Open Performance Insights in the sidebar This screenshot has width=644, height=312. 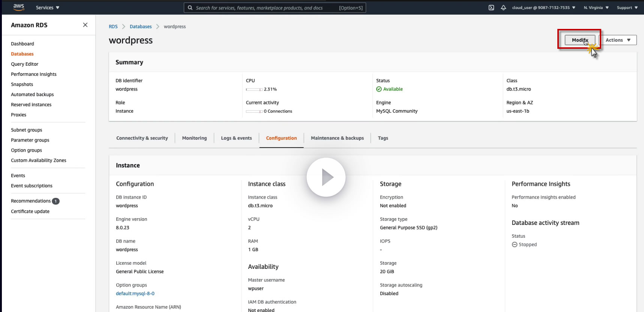point(34,74)
